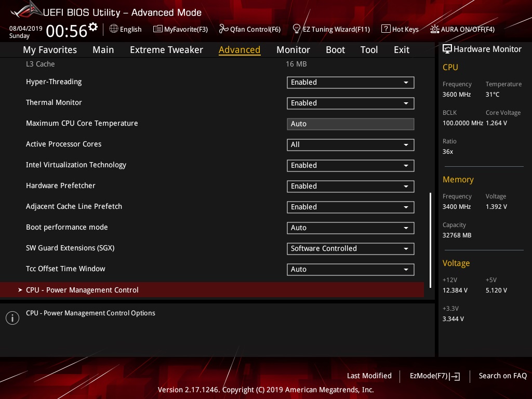Switch to Main tab

(x=103, y=50)
